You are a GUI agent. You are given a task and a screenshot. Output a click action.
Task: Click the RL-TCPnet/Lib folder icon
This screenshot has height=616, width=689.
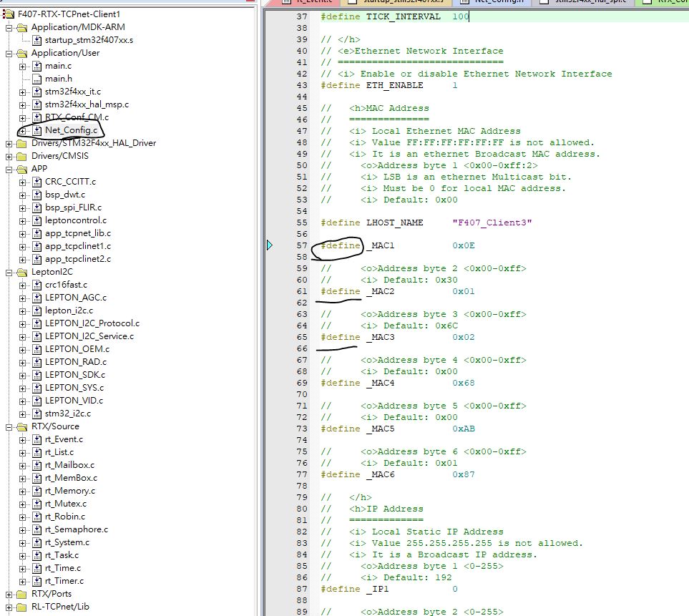pos(21,607)
